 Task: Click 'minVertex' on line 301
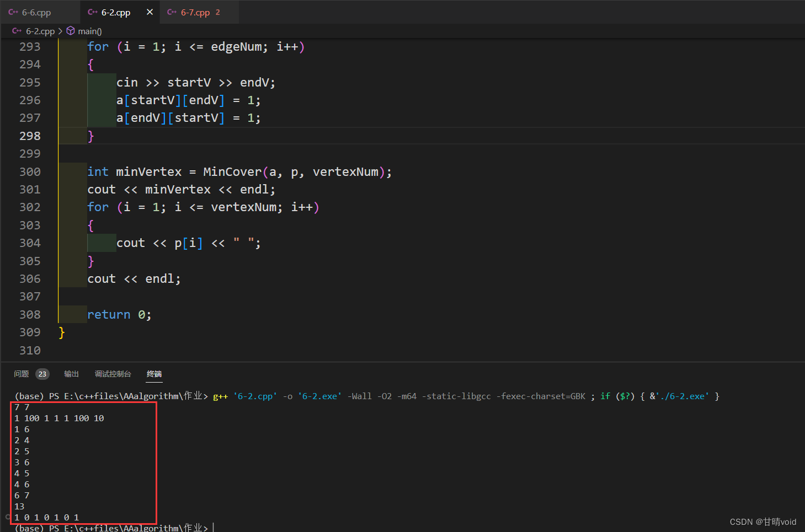[178, 190]
